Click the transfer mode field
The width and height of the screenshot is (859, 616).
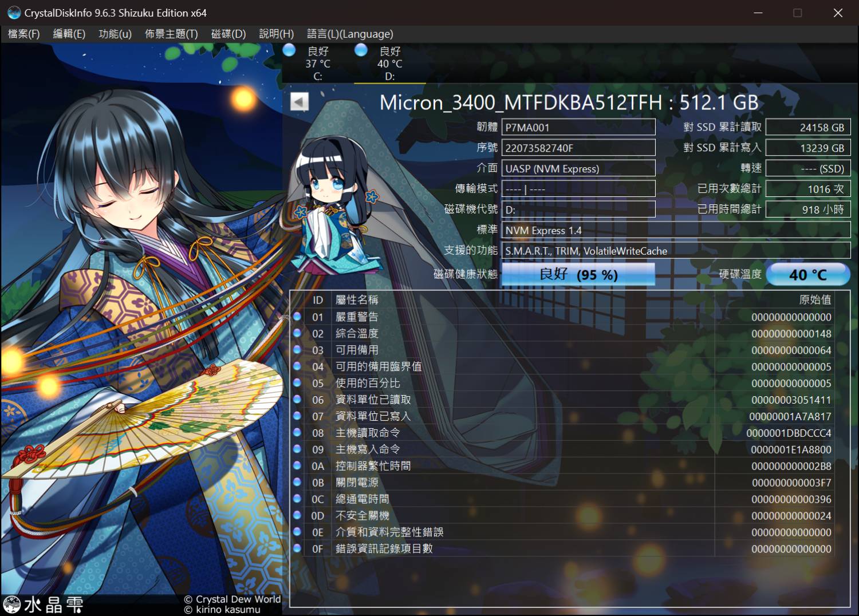pos(578,189)
